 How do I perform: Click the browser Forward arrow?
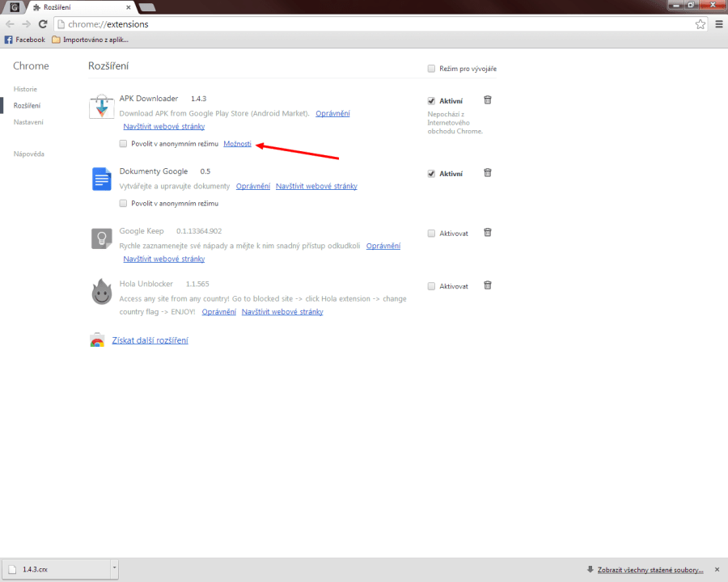pyautogui.click(x=27, y=24)
